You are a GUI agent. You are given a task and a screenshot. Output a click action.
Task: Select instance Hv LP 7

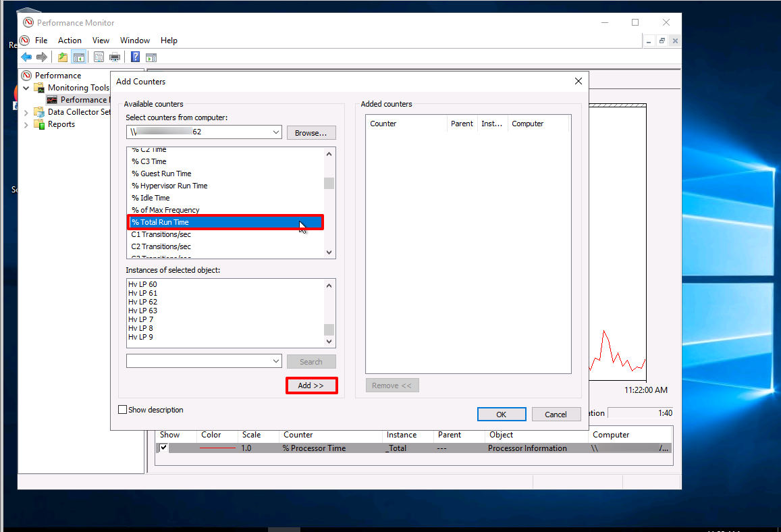(x=140, y=319)
